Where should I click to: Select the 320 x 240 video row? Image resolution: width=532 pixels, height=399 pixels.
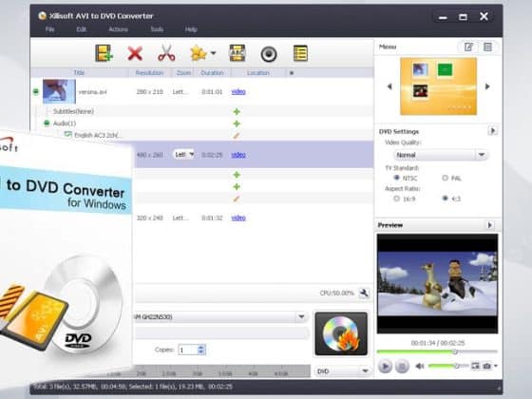[254, 218]
